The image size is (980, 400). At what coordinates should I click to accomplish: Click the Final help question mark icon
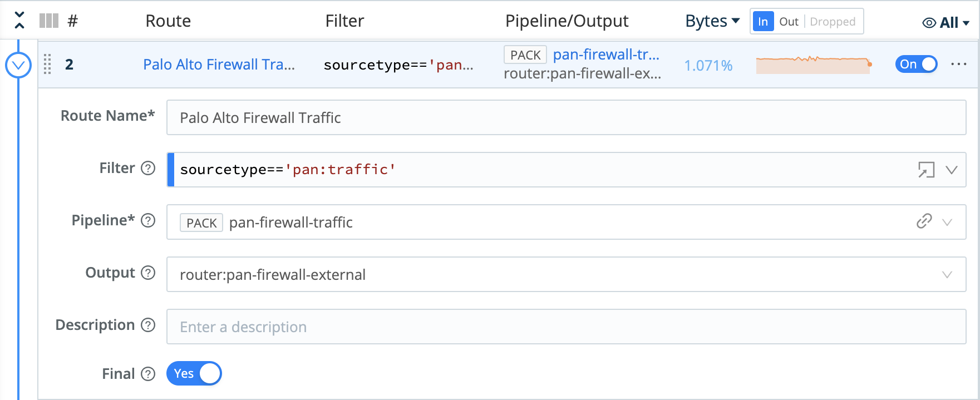[x=148, y=374]
